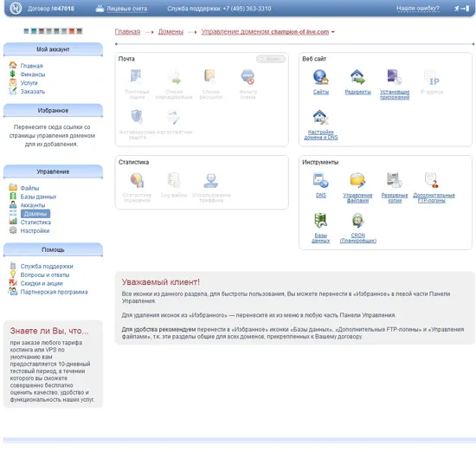Click the Списки переадресации icon
The height and width of the screenshot is (452, 476).
coord(174,77)
